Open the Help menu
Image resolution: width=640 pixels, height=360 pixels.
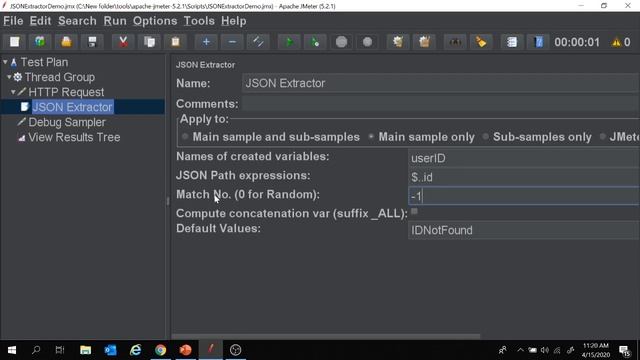pos(233,21)
